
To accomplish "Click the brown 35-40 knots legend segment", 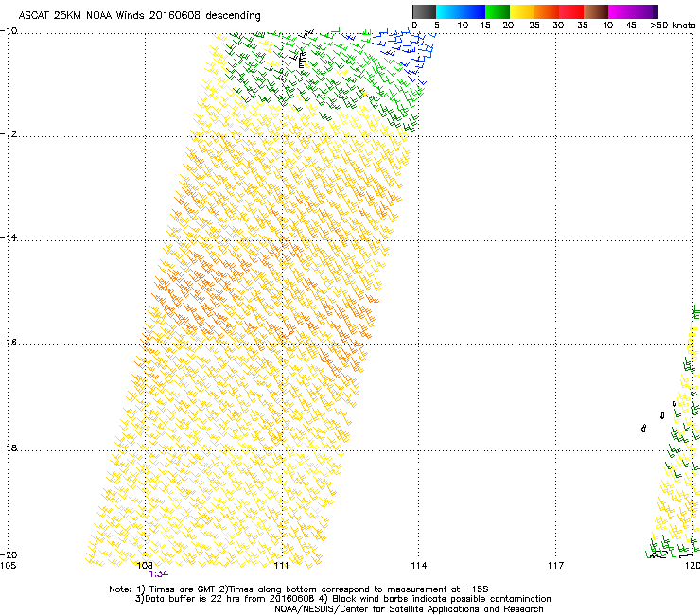I will pyautogui.click(x=596, y=11).
